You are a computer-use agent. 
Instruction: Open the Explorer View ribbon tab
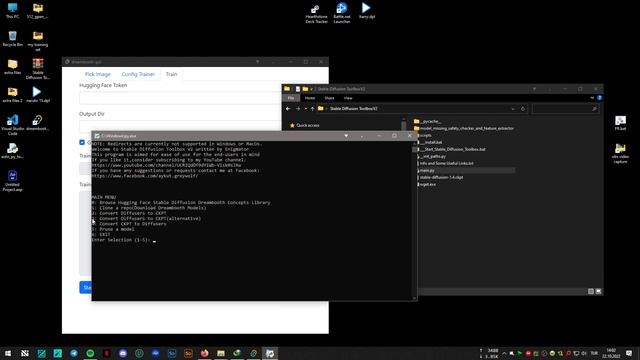348,98
